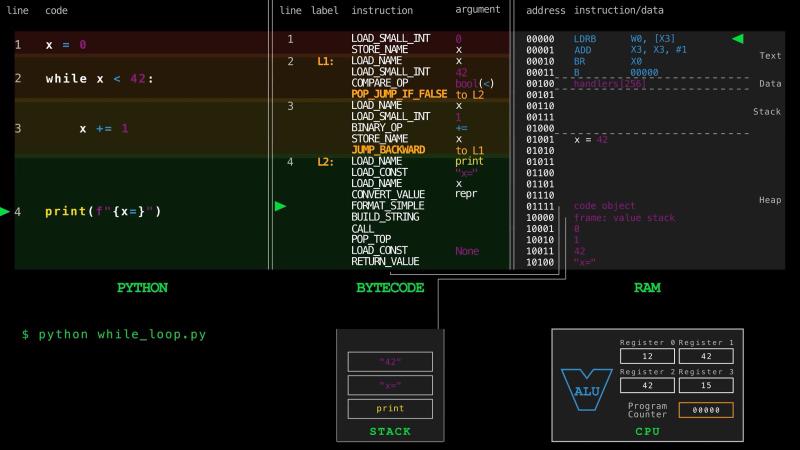Click the COMPARE_OP instruction

(380, 83)
